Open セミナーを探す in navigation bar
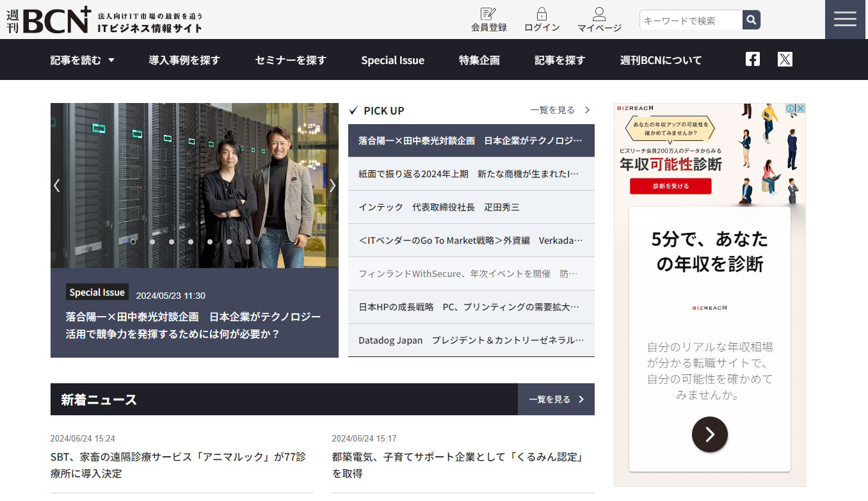Screen dimensions: 868x501 click(291, 60)
